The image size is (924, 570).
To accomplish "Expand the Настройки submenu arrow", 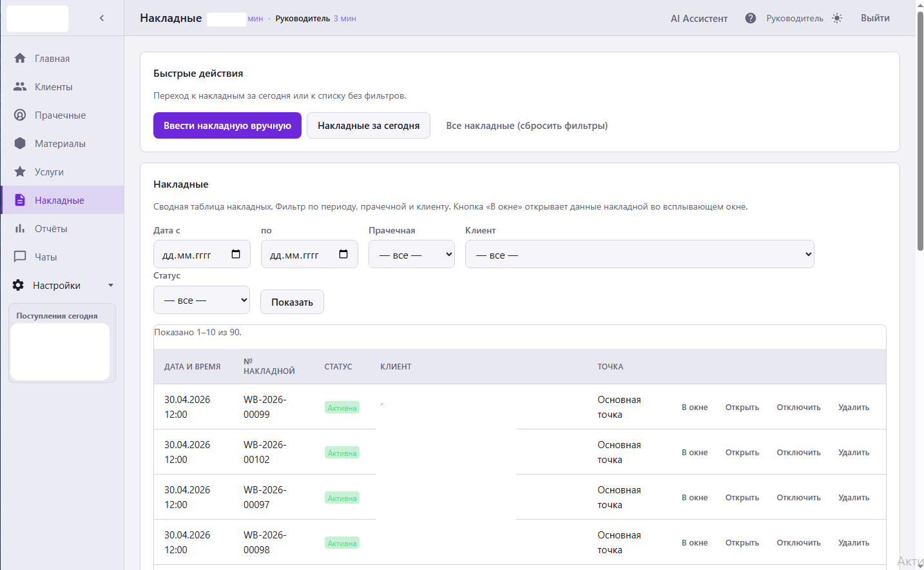I will 111,285.
